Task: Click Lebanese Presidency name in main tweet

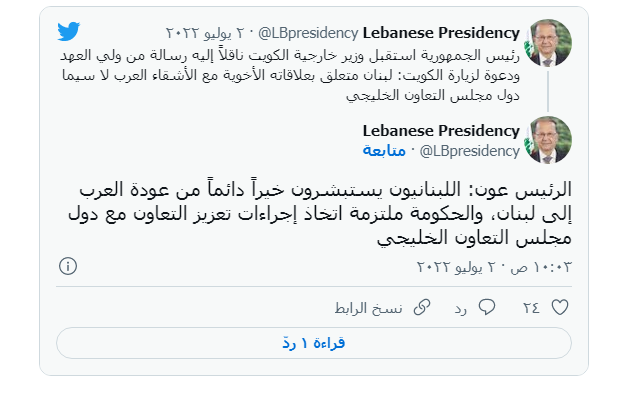Action: [441, 131]
